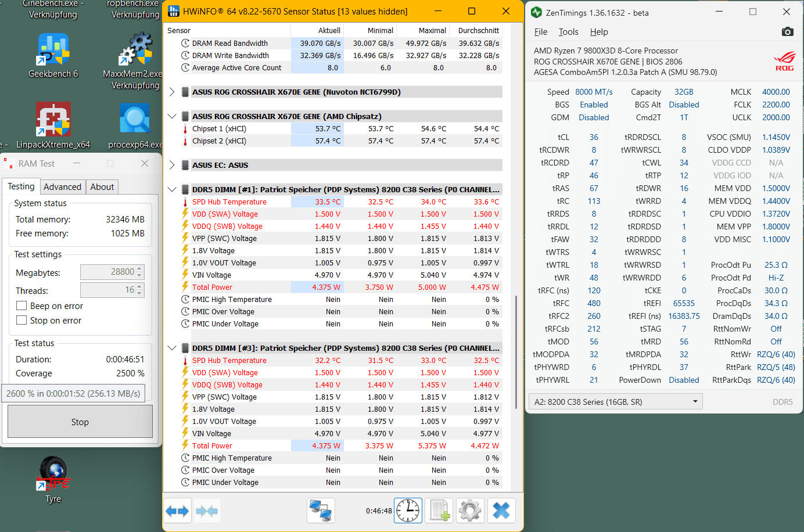Click the ZenTimings title bar app icon
The width and height of the screenshot is (804, 532).
tap(536, 12)
